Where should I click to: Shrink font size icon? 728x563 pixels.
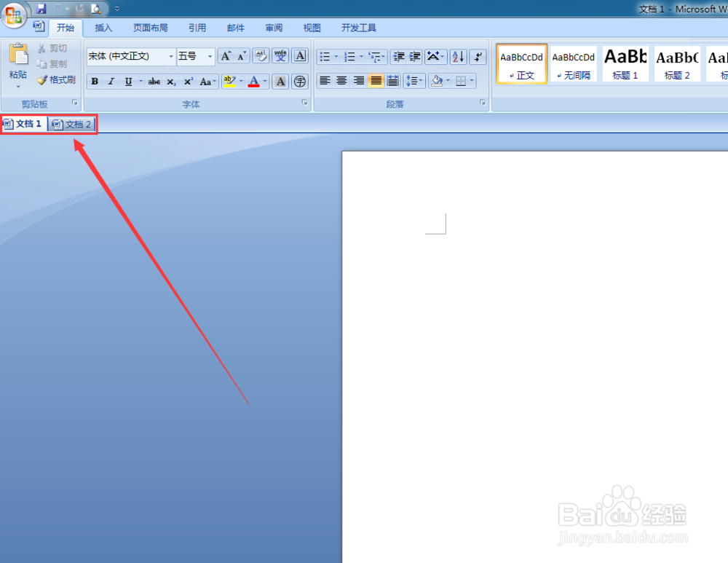(242, 56)
